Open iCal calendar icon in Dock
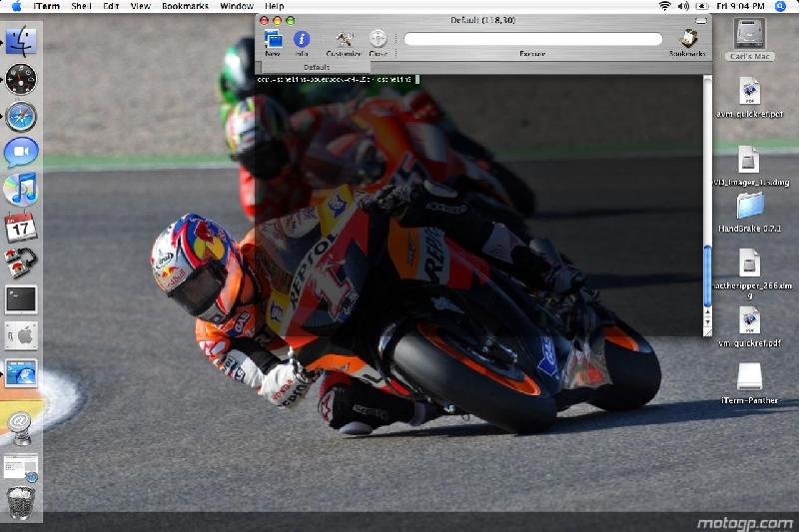The width and height of the screenshot is (799, 532). 21,227
